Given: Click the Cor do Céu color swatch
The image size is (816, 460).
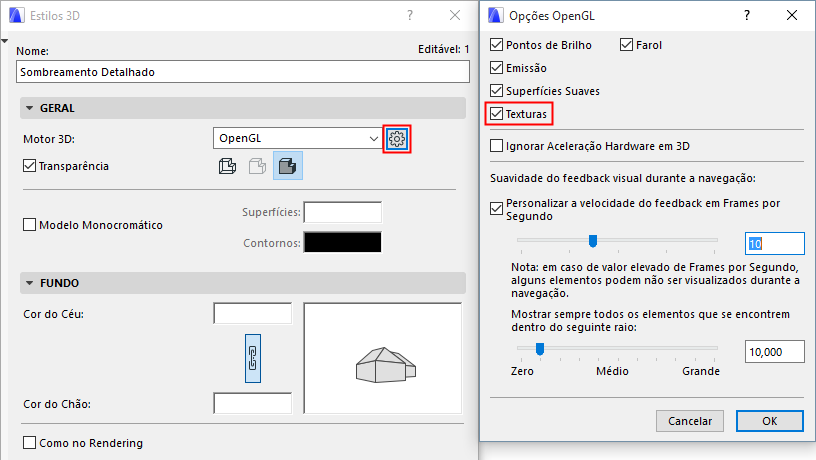Looking at the screenshot, I should coord(252,314).
